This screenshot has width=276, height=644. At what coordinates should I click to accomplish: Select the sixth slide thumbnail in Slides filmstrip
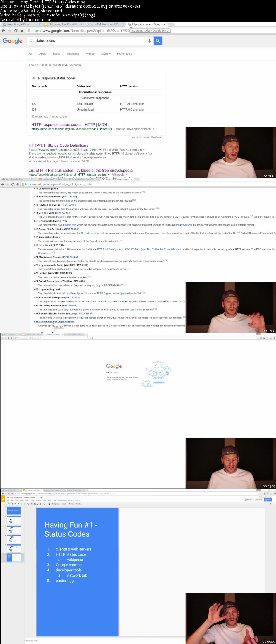[x=13, y=558]
